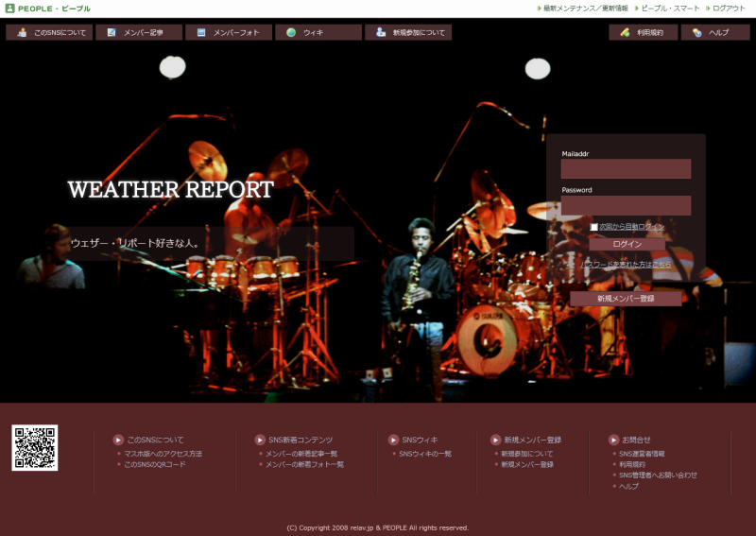Open the このSNSについて navigation tab
The image size is (756, 536).
coord(49,32)
